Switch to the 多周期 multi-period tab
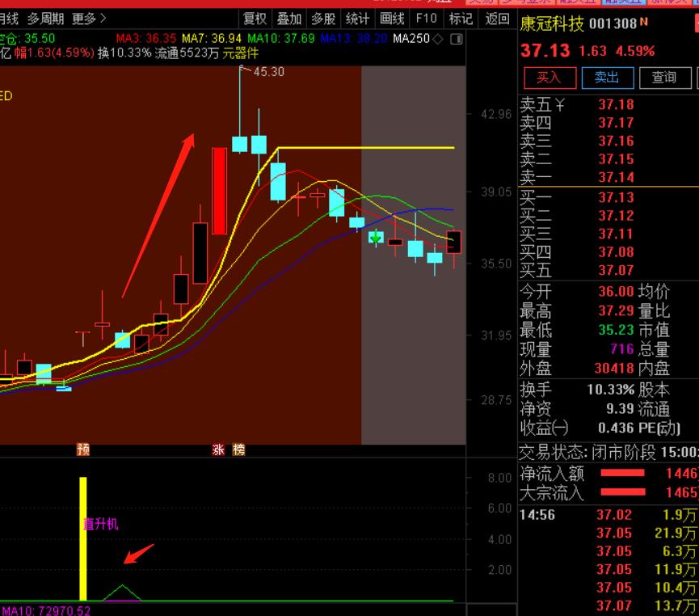 click(45, 19)
